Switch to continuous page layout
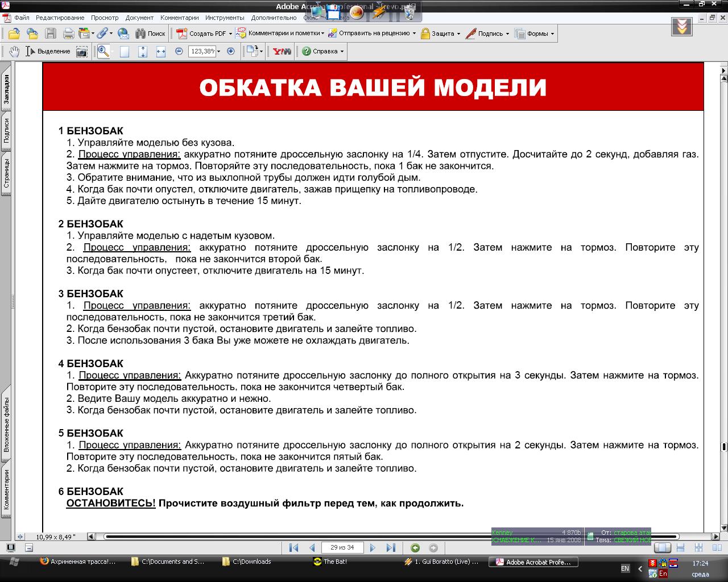 click(681, 548)
